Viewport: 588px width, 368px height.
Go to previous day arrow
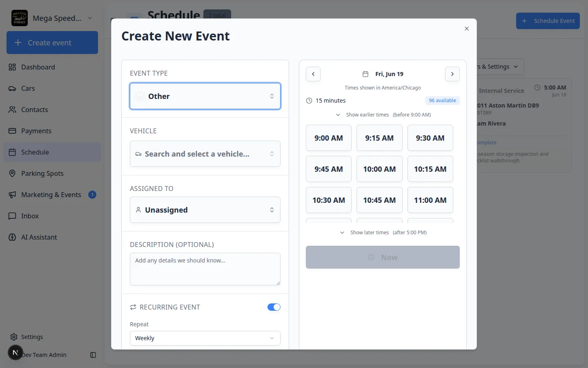[x=313, y=74]
